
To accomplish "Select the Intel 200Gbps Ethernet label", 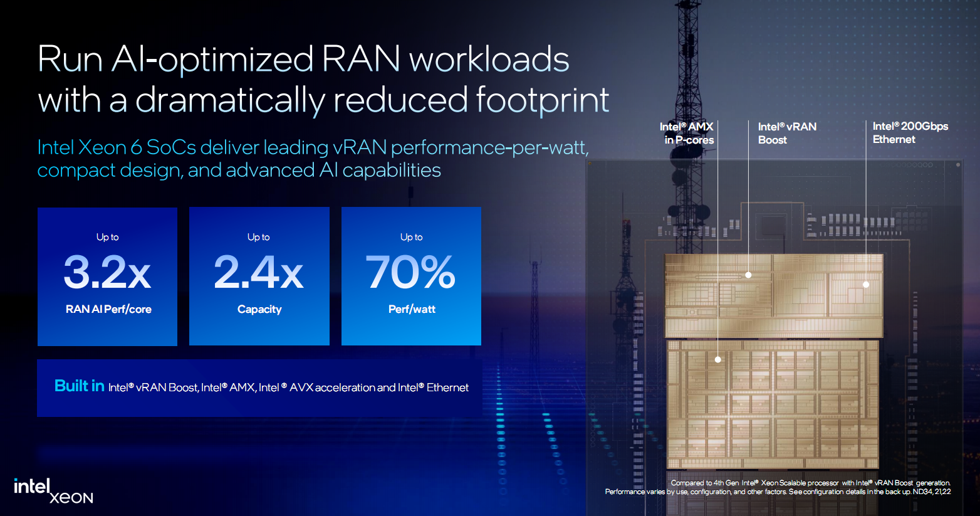I will pyautogui.click(x=909, y=133).
